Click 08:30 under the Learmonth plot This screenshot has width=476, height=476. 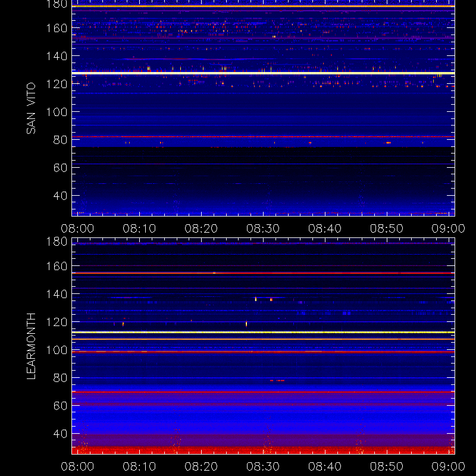[x=263, y=466]
